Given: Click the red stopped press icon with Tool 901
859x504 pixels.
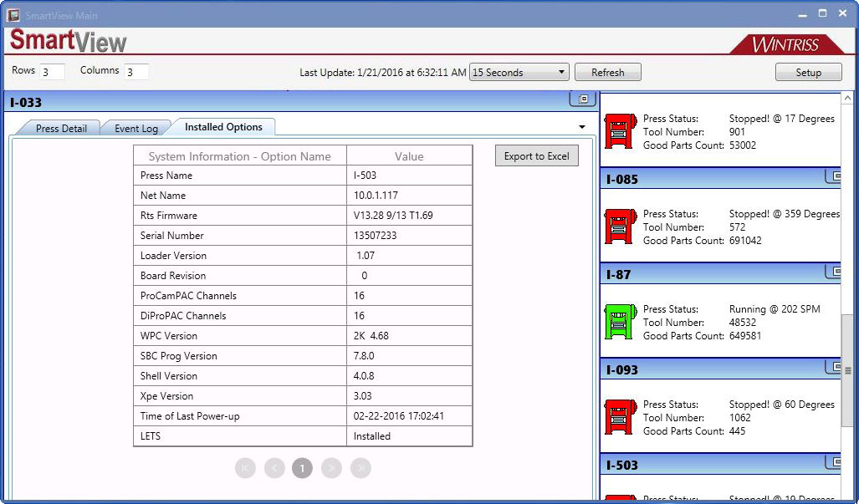Looking at the screenshot, I should [x=620, y=130].
